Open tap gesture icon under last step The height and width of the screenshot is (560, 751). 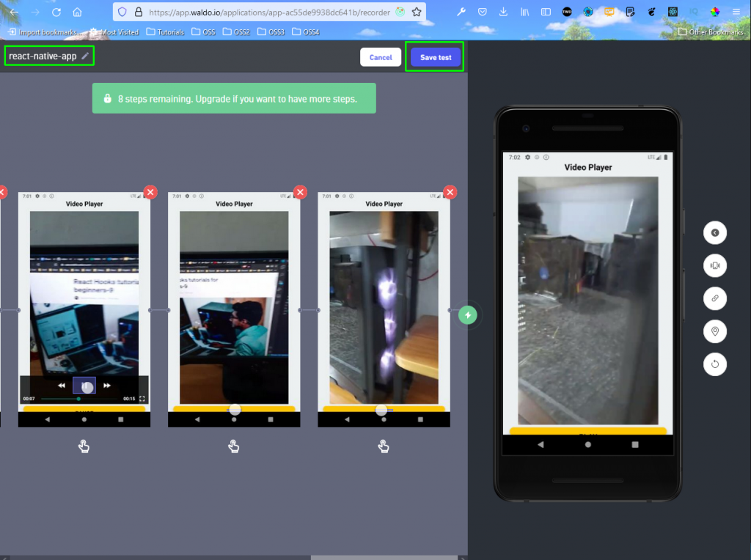tap(384, 446)
